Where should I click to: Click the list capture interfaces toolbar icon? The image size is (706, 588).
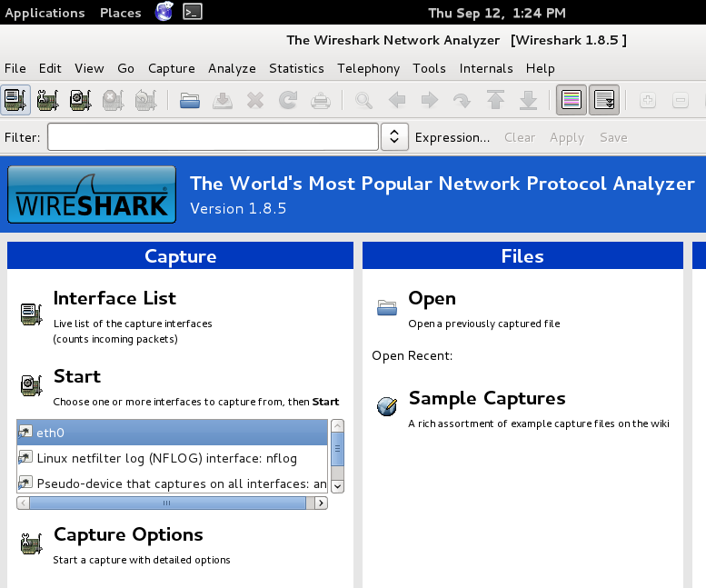[x=15, y=100]
